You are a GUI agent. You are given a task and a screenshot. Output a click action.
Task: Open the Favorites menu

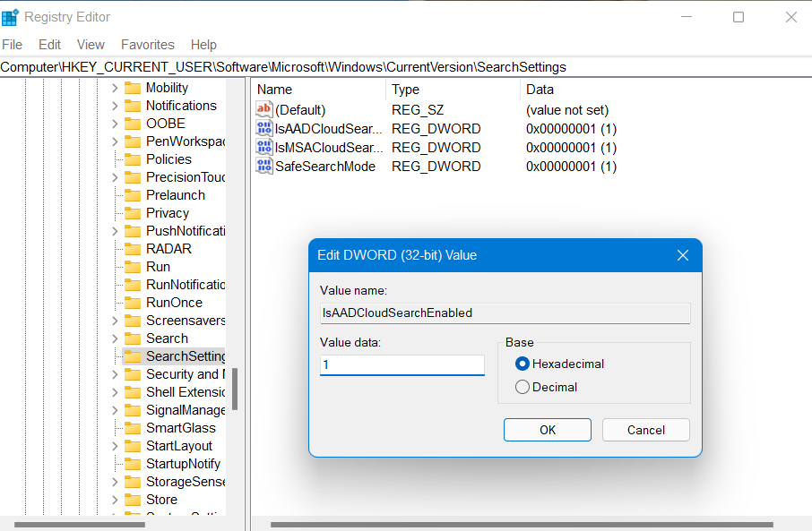coord(148,45)
